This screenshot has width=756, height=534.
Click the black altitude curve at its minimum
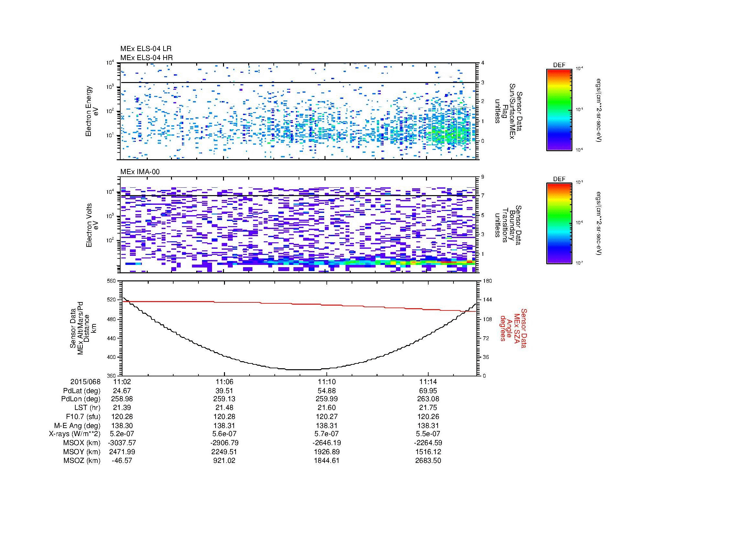303,370
